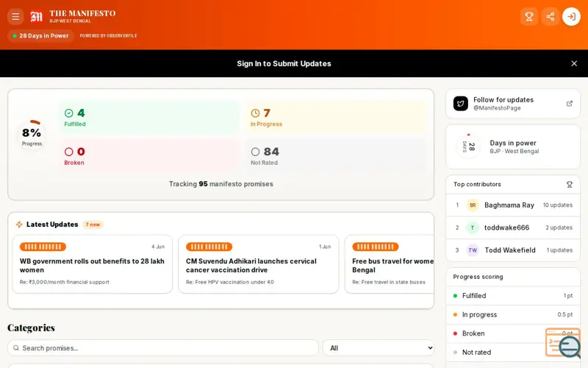Click Powered by Observerfile text

point(108,35)
